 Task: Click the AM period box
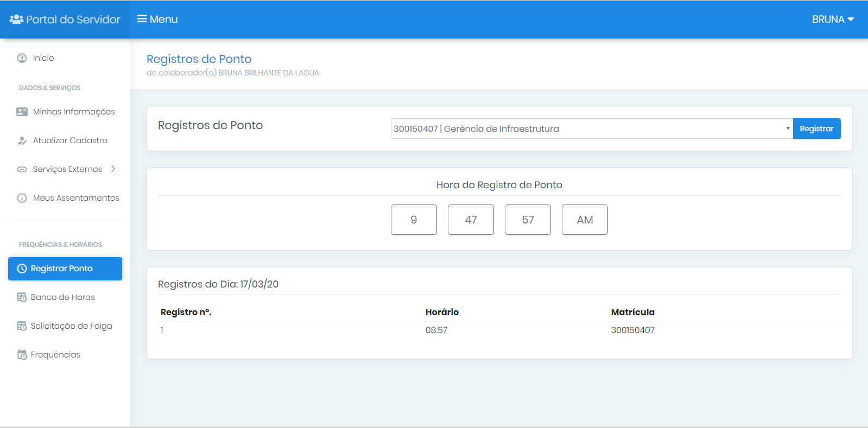585,220
